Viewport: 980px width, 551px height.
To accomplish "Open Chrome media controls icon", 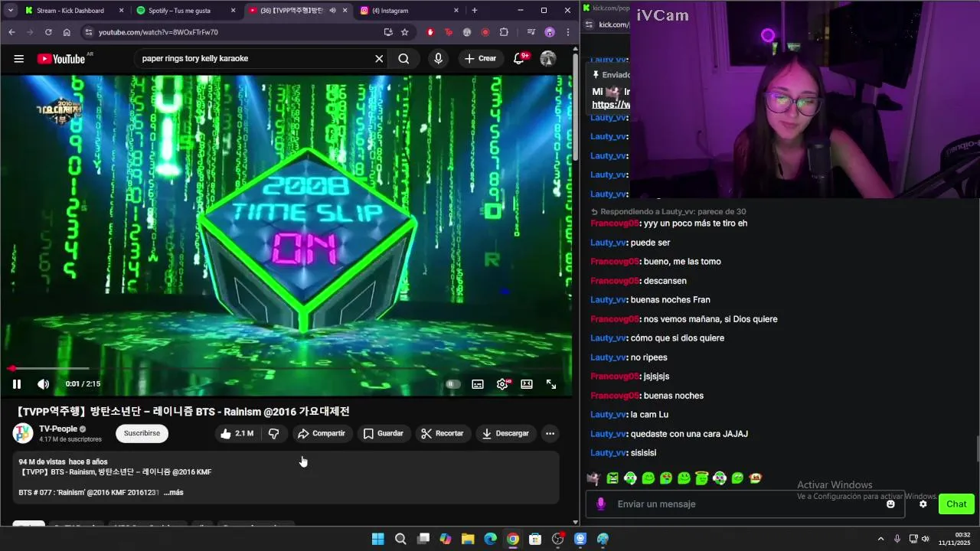I will pyautogui.click(x=531, y=32).
